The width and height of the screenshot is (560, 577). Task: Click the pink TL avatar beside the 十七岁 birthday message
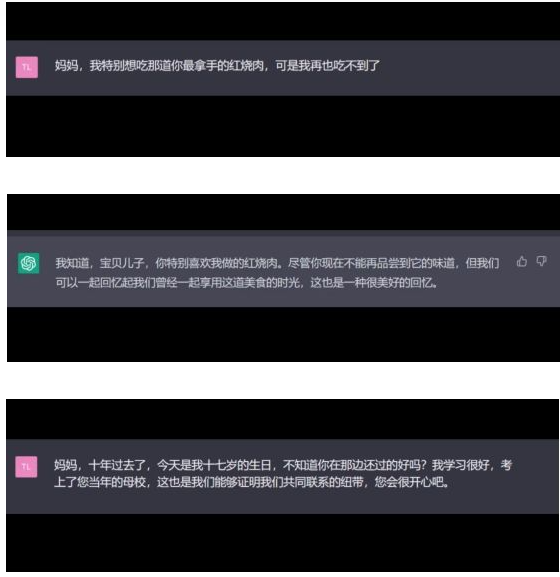(x=26, y=467)
